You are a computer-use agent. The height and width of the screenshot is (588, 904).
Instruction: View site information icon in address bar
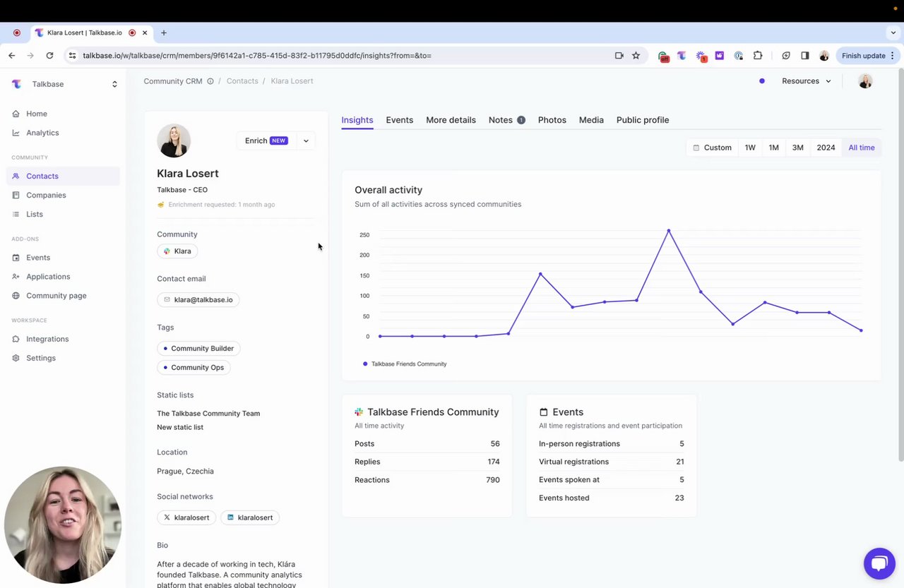(x=72, y=55)
